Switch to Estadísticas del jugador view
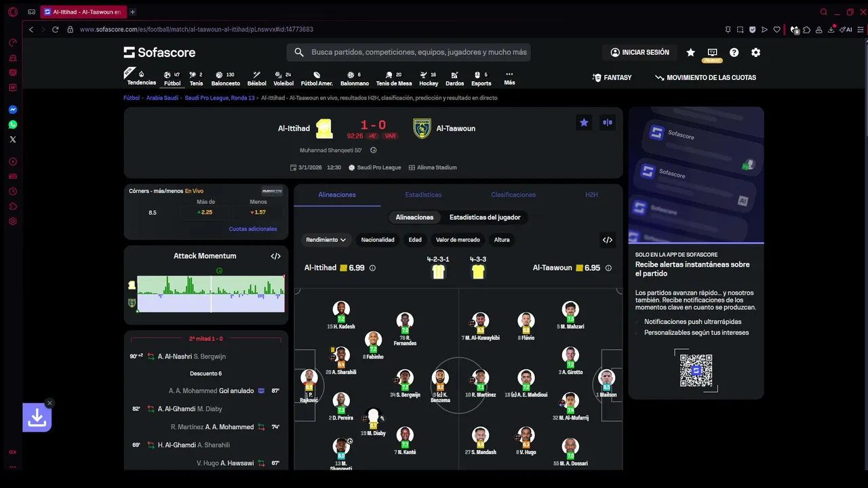 (x=485, y=217)
